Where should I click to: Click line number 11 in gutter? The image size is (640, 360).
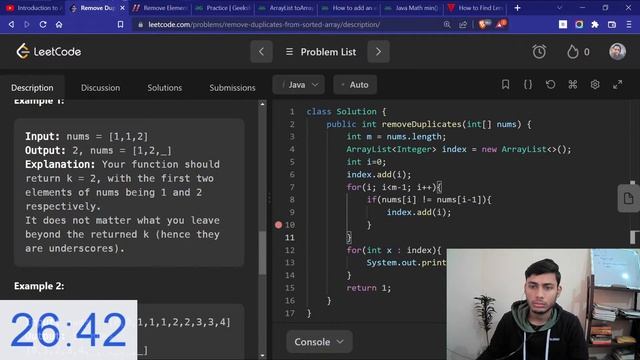pyautogui.click(x=290, y=238)
